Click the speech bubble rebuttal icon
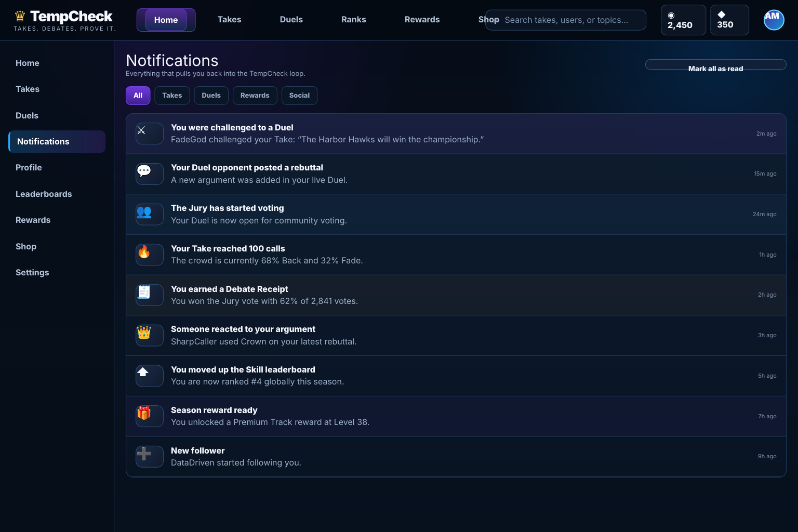798x532 pixels. (x=150, y=174)
